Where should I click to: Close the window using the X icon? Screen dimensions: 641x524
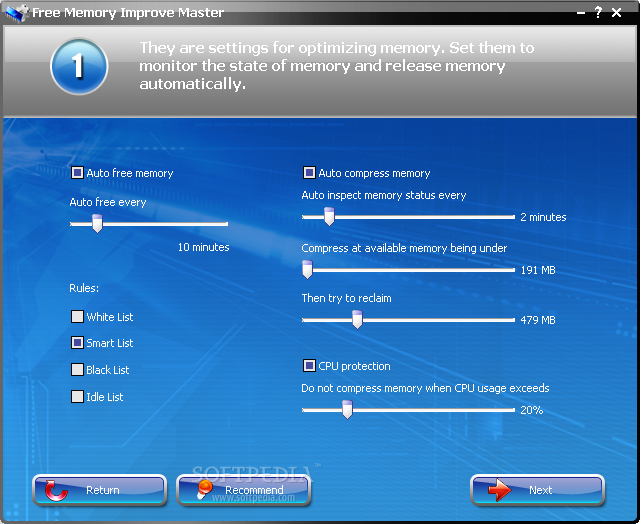point(616,13)
